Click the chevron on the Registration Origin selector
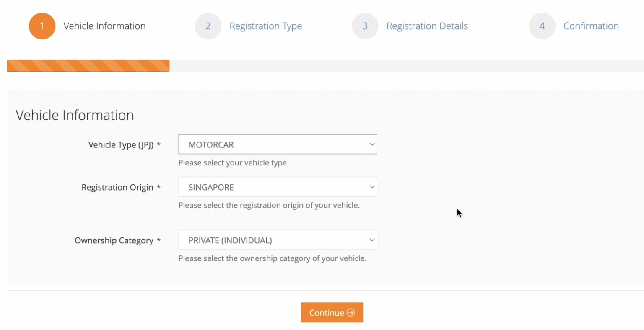This screenshot has width=644, height=330. [371, 187]
